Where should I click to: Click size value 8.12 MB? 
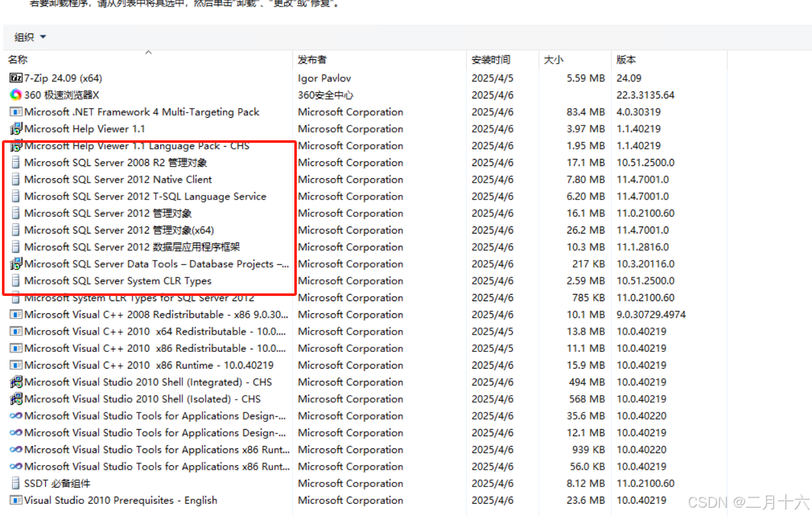pyautogui.click(x=586, y=483)
